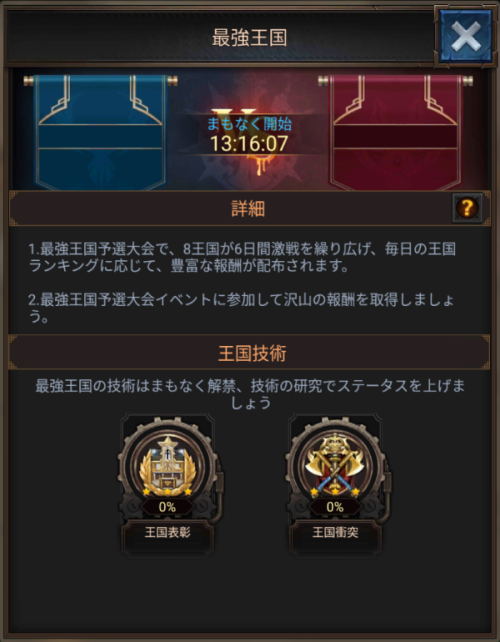Screen dimensions: 500x642
Task: Click the 詳細 section header
Action: tap(249, 208)
